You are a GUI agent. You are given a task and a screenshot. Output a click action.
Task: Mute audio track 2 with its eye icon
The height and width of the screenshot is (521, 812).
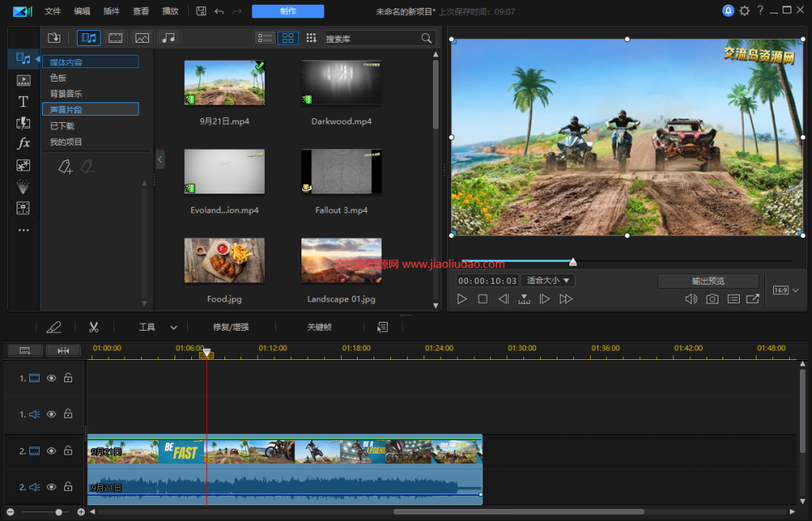pyautogui.click(x=52, y=487)
